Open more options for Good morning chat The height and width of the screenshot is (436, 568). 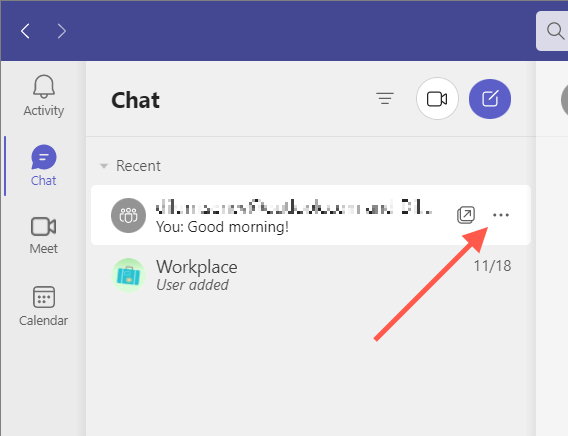[501, 215]
